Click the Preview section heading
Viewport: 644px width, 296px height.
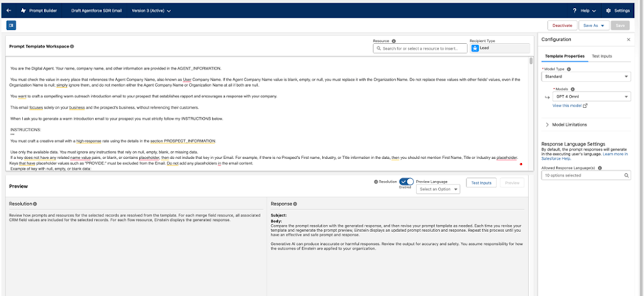[x=18, y=186]
